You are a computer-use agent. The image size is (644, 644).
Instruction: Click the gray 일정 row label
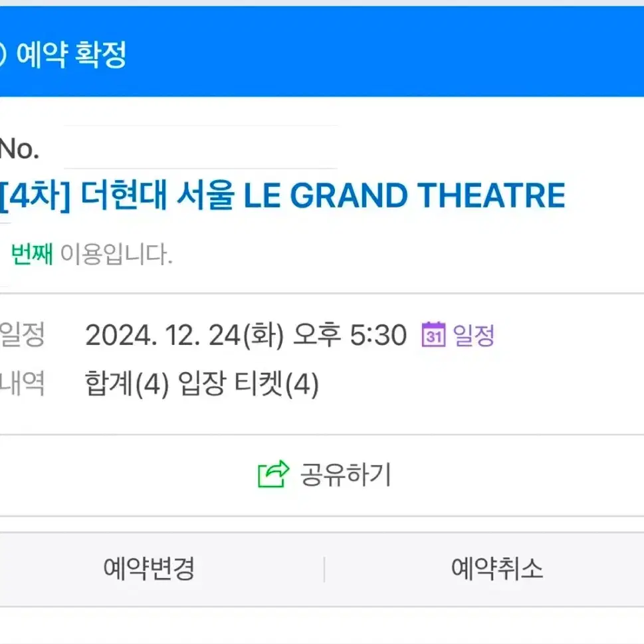(x=22, y=335)
